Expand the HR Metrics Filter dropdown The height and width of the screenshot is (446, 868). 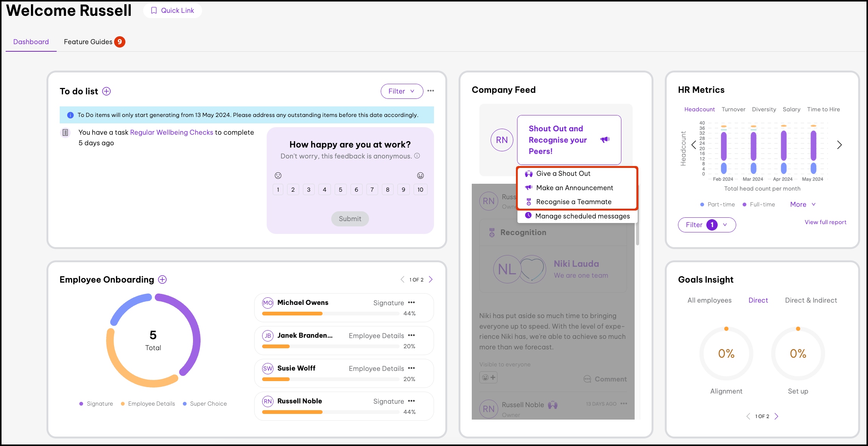click(x=707, y=225)
